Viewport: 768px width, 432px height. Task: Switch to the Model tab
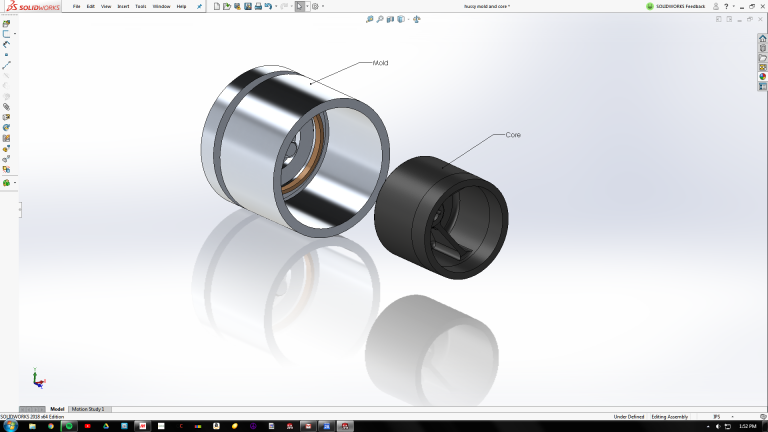click(x=57, y=409)
